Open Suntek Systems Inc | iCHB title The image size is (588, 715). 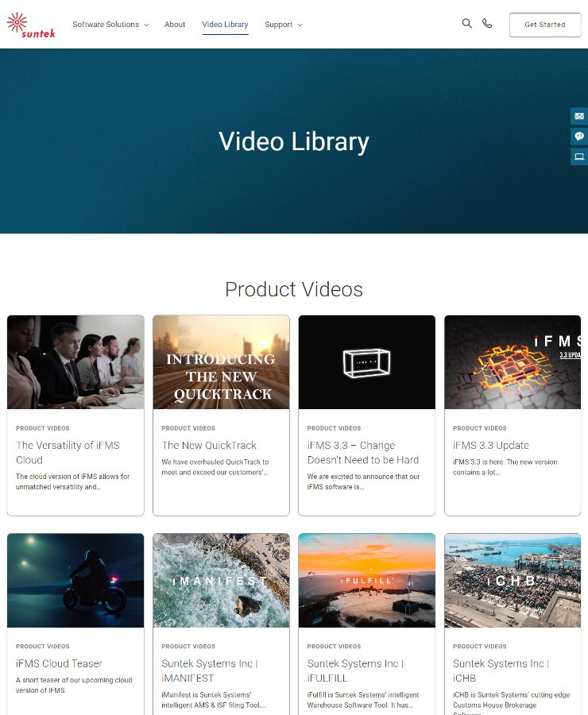[x=501, y=671]
